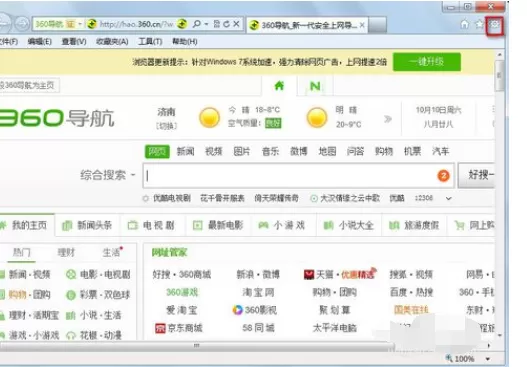Open the 收藏夹(A) menu
This screenshot has width=527, height=367.
pyautogui.click(x=112, y=41)
